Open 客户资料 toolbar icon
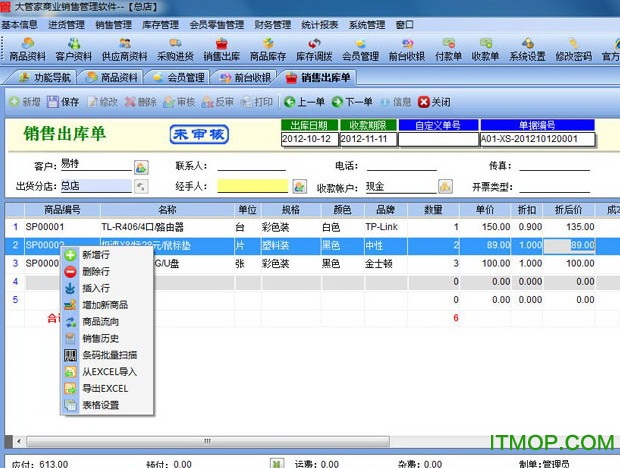The image size is (620, 468). [74, 49]
